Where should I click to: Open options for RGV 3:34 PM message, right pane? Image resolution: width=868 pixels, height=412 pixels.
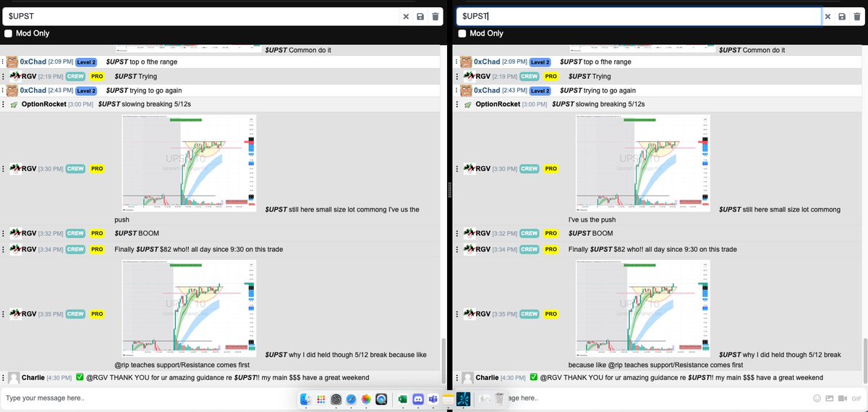(457, 249)
